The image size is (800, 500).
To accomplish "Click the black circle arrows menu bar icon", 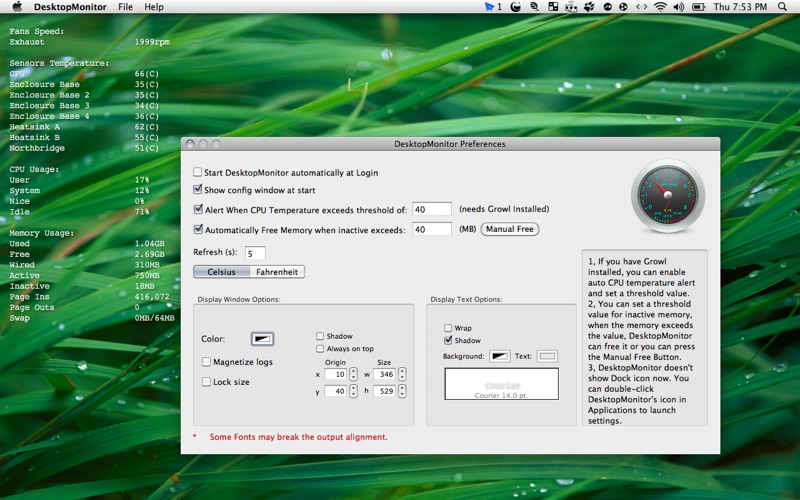I will point(607,7).
